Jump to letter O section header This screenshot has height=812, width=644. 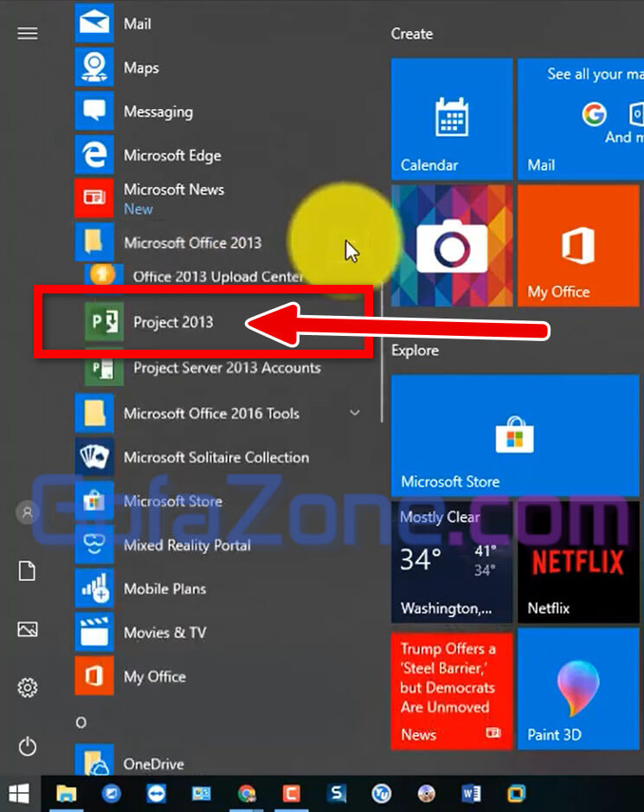(81, 723)
